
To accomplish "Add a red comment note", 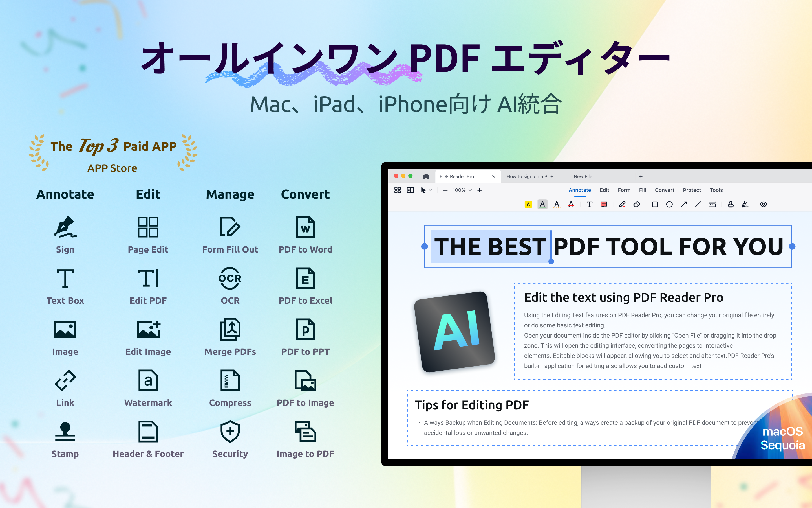I will (604, 204).
